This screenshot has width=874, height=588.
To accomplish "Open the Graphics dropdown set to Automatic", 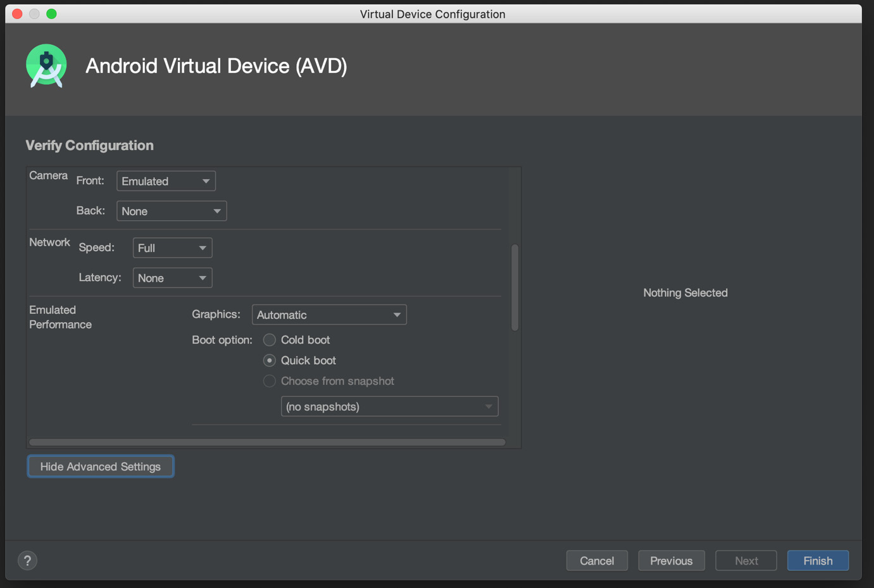I will [329, 315].
